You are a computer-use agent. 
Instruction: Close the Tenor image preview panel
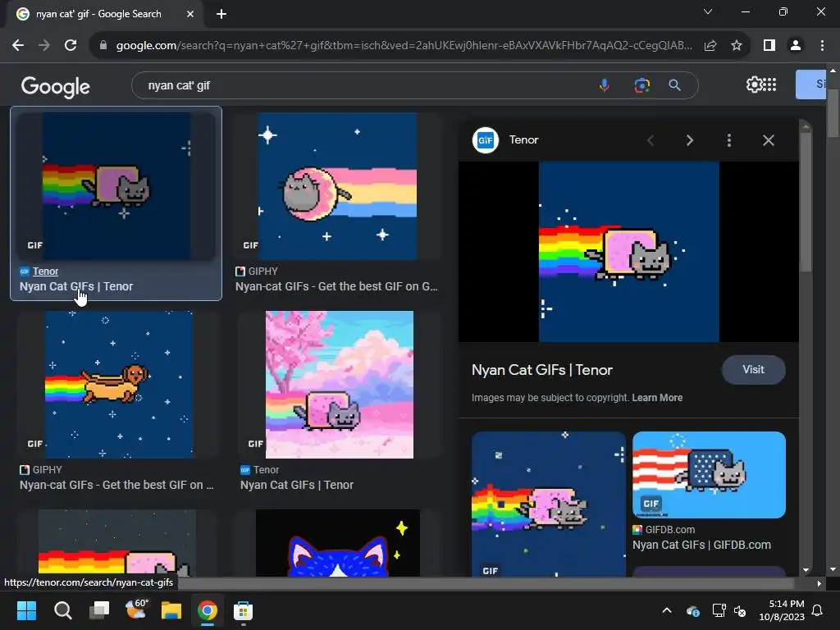coord(768,140)
